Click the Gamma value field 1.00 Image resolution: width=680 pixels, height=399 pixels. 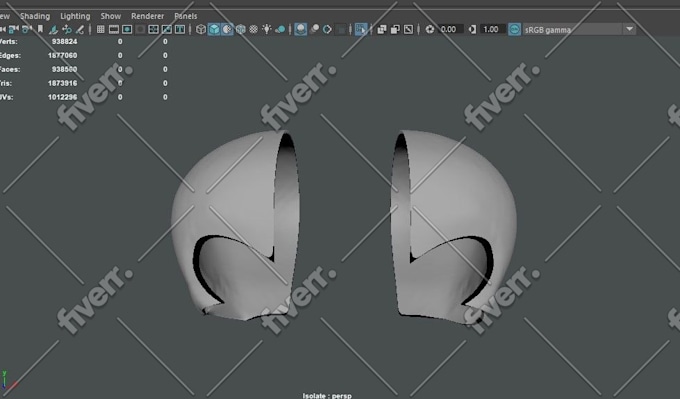[x=493, y=29]
